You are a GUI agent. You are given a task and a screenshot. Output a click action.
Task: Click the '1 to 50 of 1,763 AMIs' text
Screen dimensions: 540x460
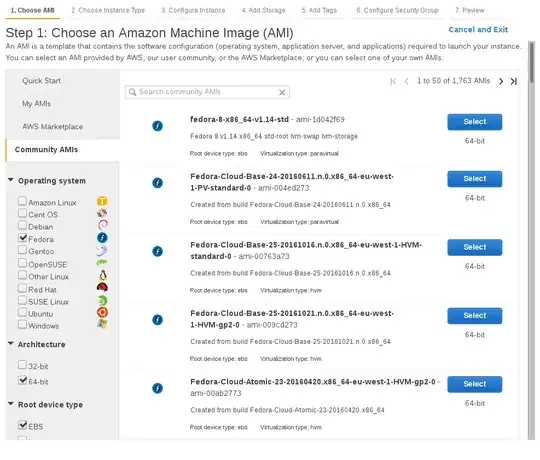point(453,81)
